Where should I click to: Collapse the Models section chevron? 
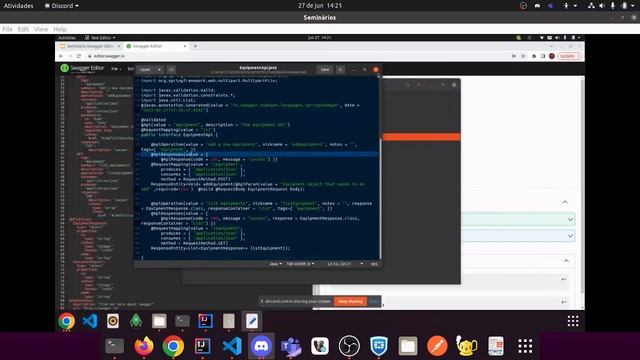point(566,261)
